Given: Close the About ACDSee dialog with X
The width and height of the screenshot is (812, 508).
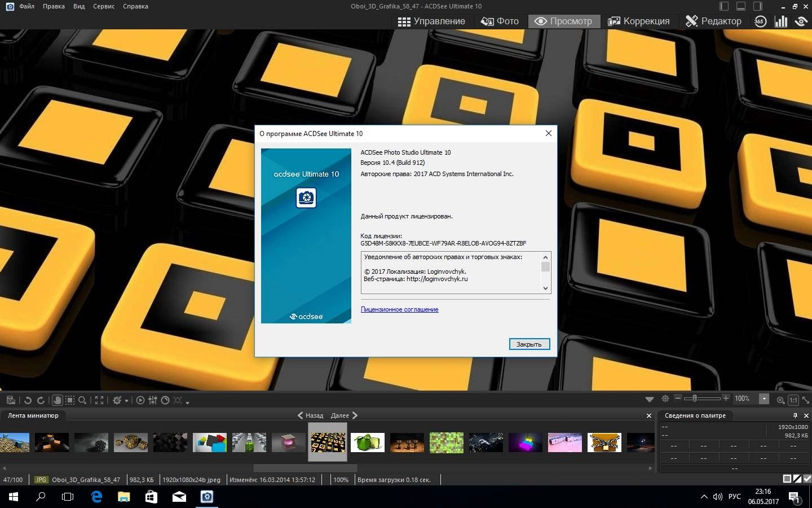Looking at the screenshot, I should point(548,133).
